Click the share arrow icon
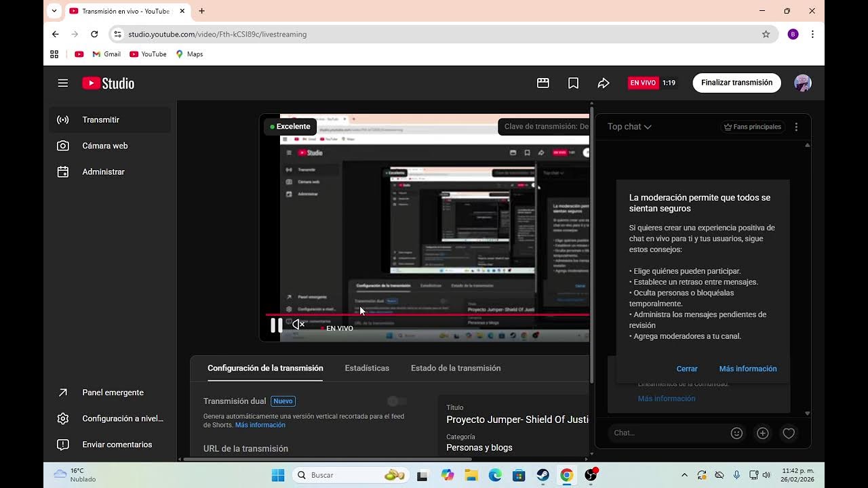 [x=604, y=83]
